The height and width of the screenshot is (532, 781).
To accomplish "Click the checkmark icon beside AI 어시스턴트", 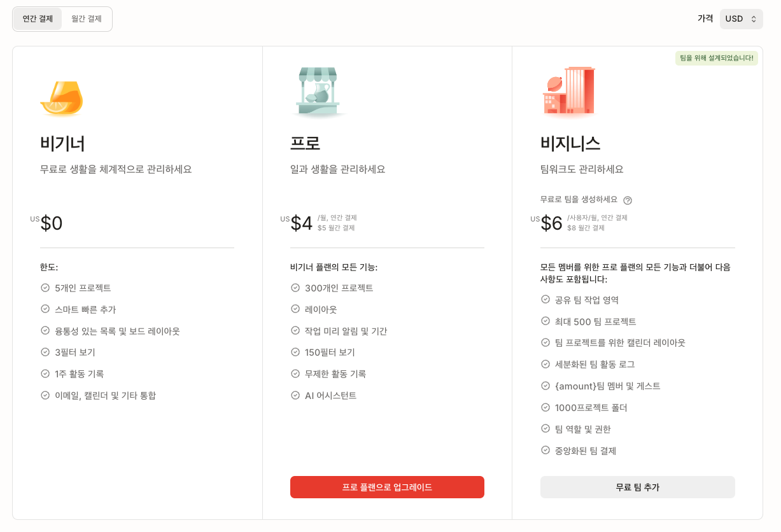I will pos(295,395).
